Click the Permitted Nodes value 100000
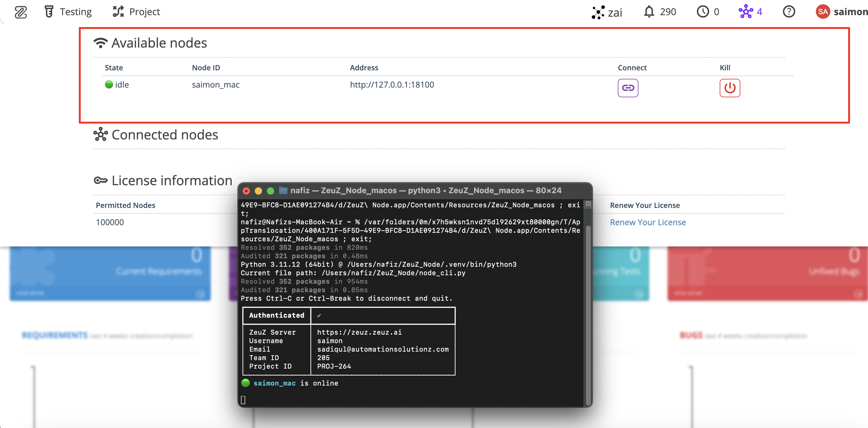 [x=110, y=222]
